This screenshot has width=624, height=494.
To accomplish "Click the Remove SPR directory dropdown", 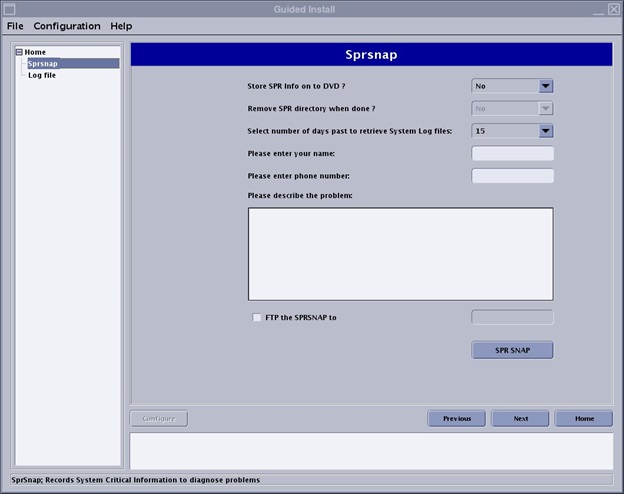I will [512, 108].
